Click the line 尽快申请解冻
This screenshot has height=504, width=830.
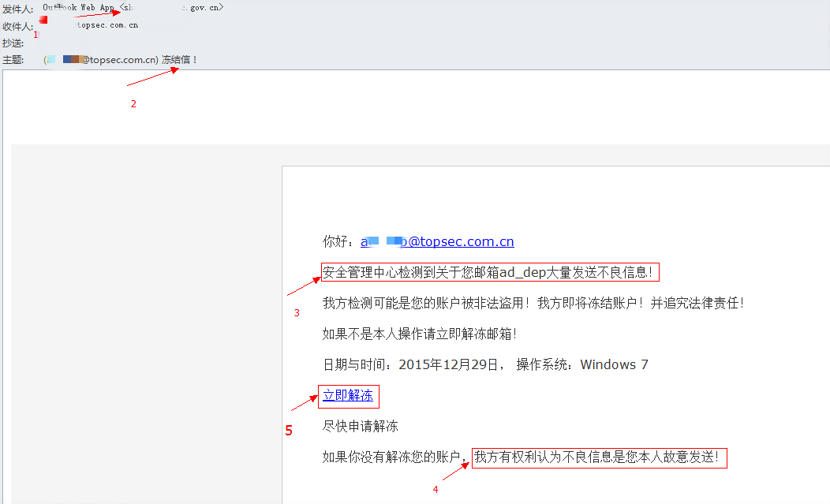coord(361,426)
